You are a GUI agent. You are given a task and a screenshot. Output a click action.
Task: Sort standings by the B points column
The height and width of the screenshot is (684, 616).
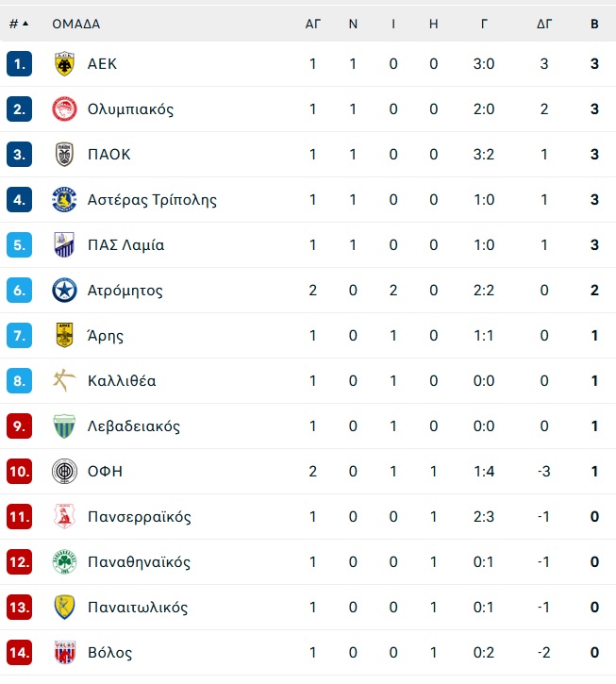[x=594, y=24]
